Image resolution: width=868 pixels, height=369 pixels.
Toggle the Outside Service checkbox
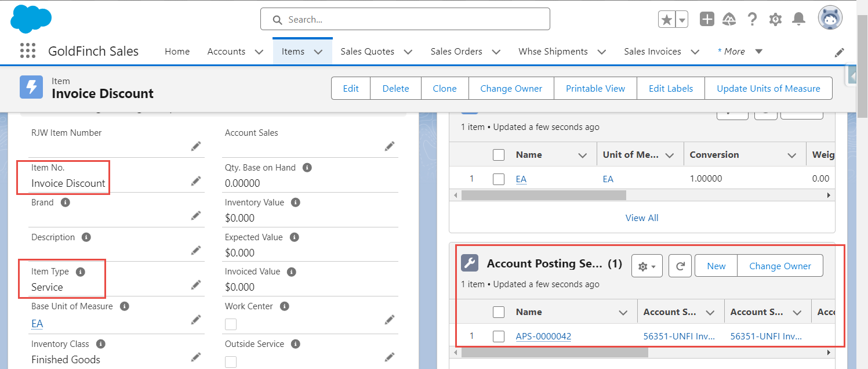click(231, 362)
